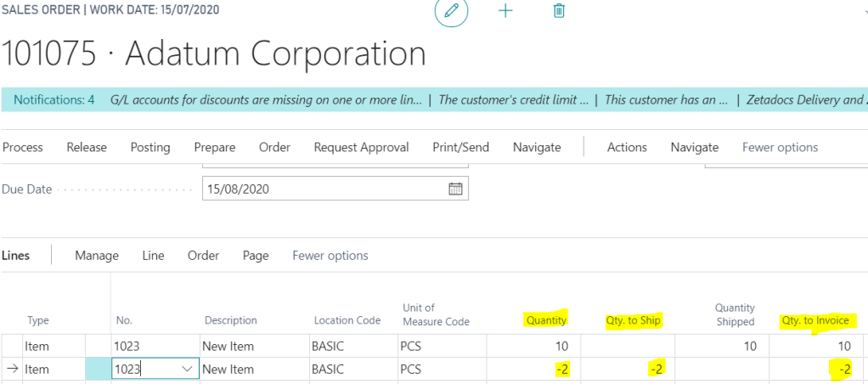The height and width of the screenshot is (384, 868).
Task: Open the Posting menu
Action: pyautogui.click(x=150, y=147)
